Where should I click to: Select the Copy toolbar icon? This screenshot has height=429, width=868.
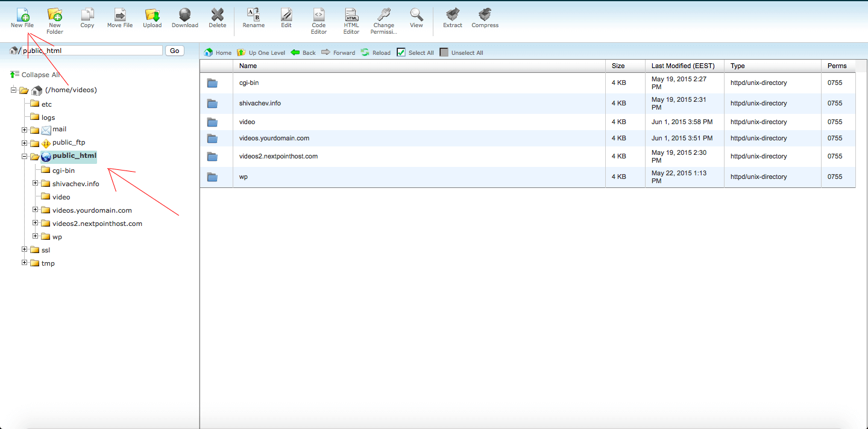[x=87, y=14]
